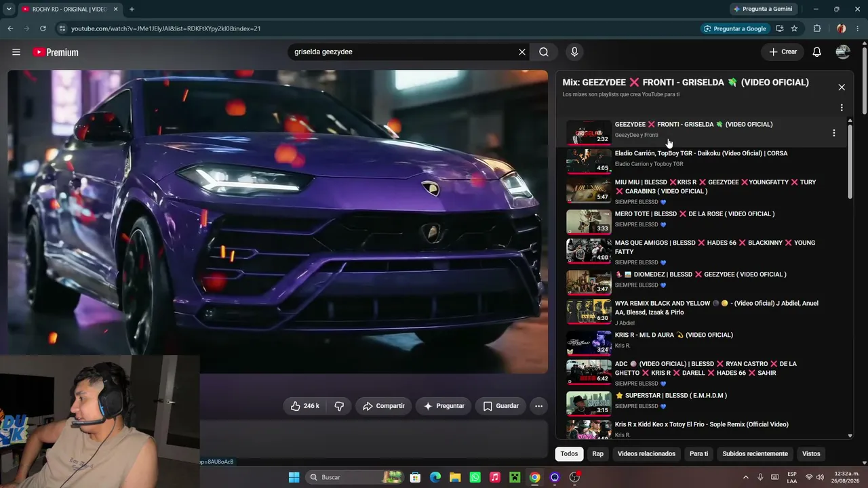Reload the page in Chrome
Screen dimensions: 868x488
click(x=43, y=28)
